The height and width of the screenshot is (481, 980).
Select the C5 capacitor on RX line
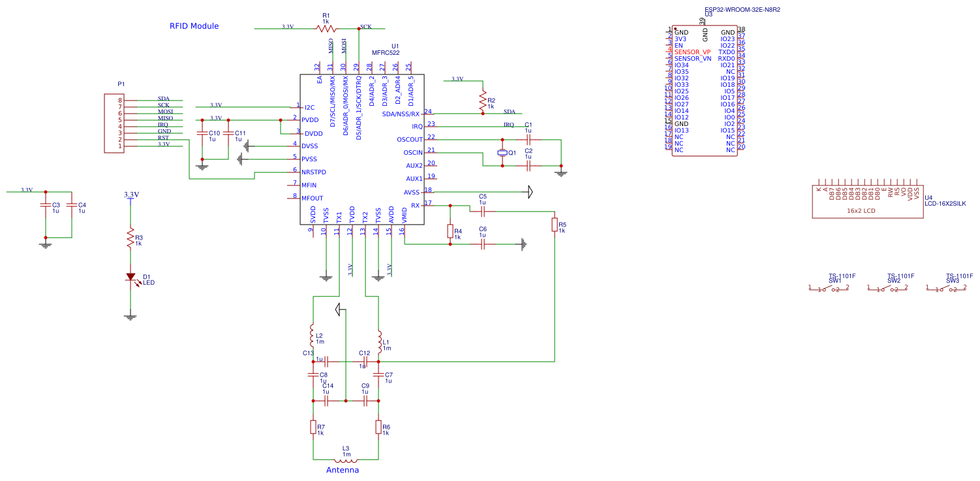click(x=483, y=211)
